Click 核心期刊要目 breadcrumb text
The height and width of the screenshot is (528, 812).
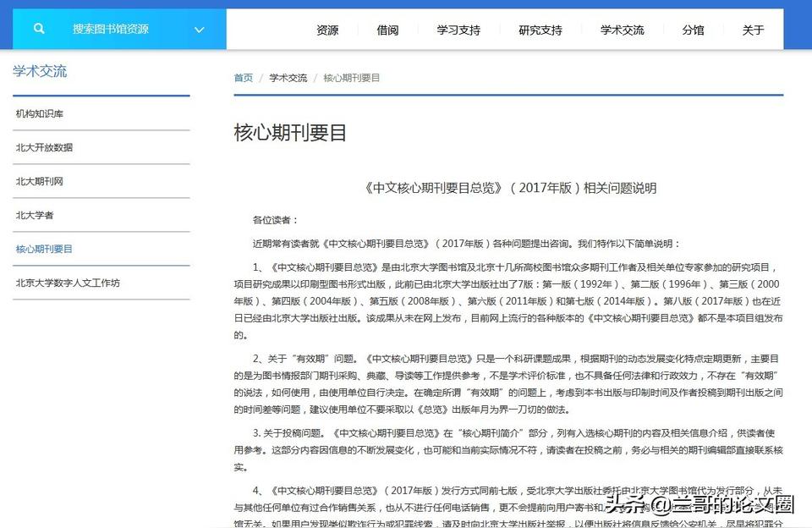[352, 78]
